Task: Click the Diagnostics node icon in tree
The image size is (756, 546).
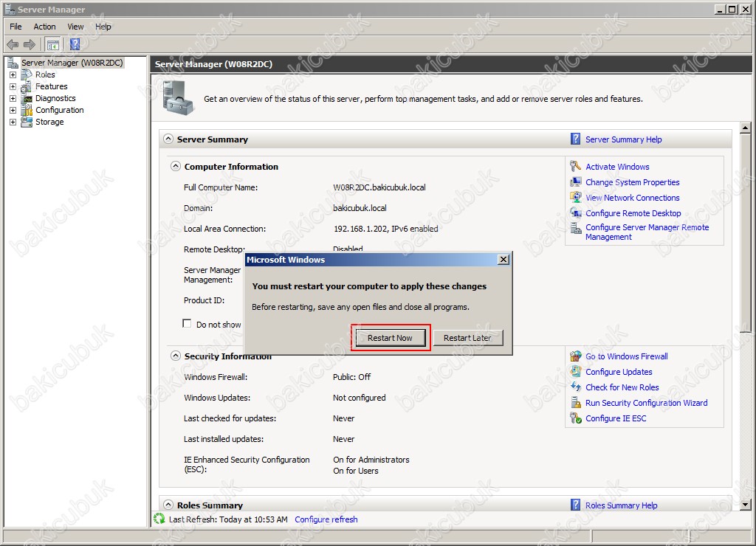Action: [27, 98]
